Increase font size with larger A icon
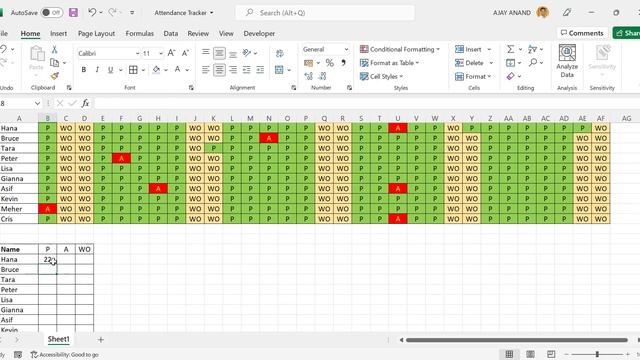Image resolution: width=640 pixels, height=360 pixels. point(171,53)
